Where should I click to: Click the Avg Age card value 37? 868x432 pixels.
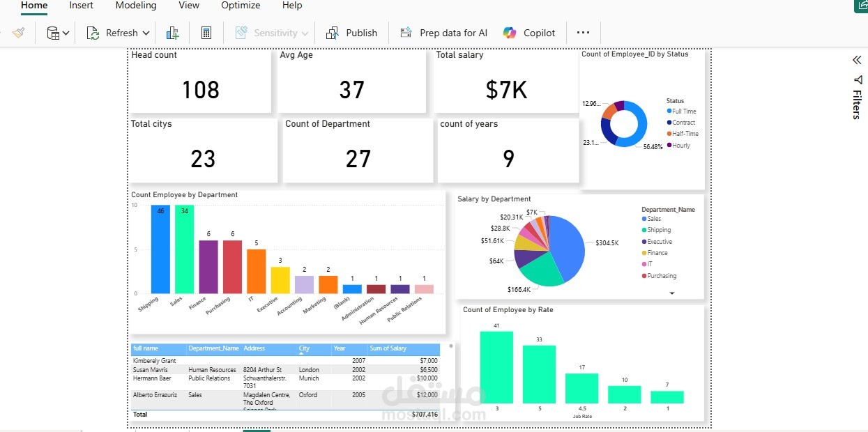tap(352, 90)
